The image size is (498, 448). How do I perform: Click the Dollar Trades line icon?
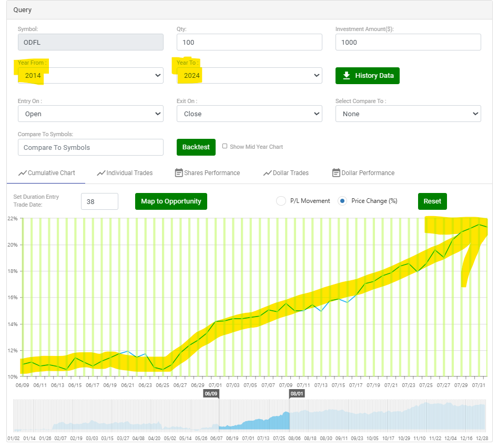[268, 173]
